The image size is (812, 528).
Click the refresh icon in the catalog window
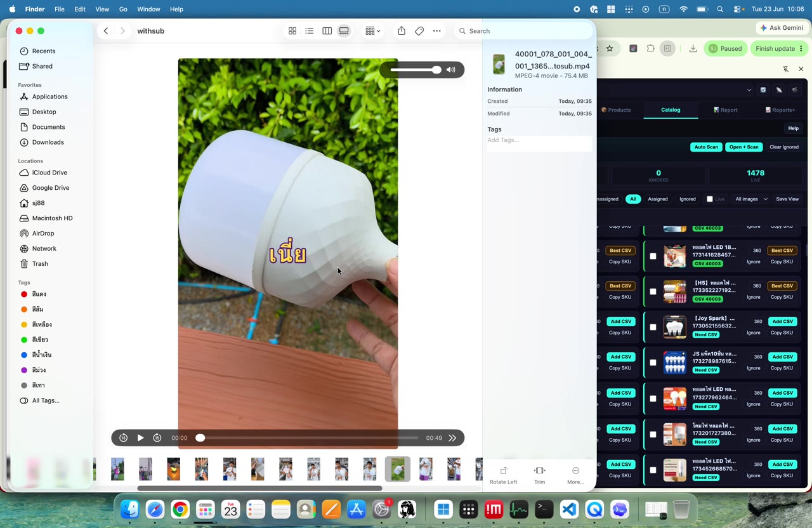[763, 89]
